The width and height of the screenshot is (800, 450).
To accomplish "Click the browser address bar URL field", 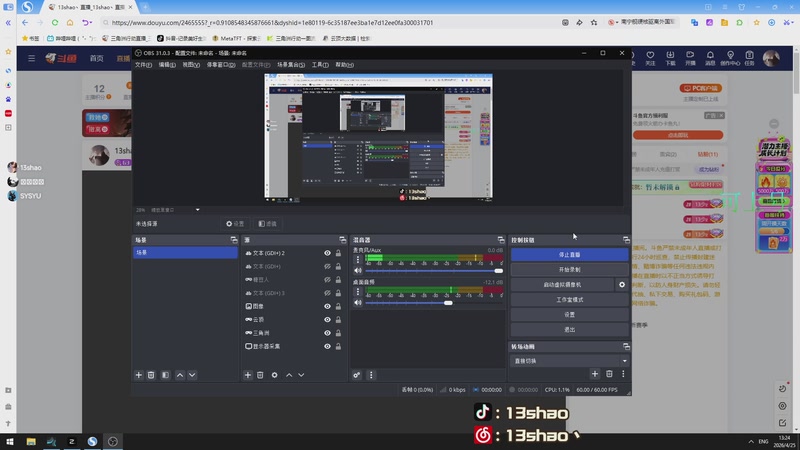I will (x=327, y=22).
